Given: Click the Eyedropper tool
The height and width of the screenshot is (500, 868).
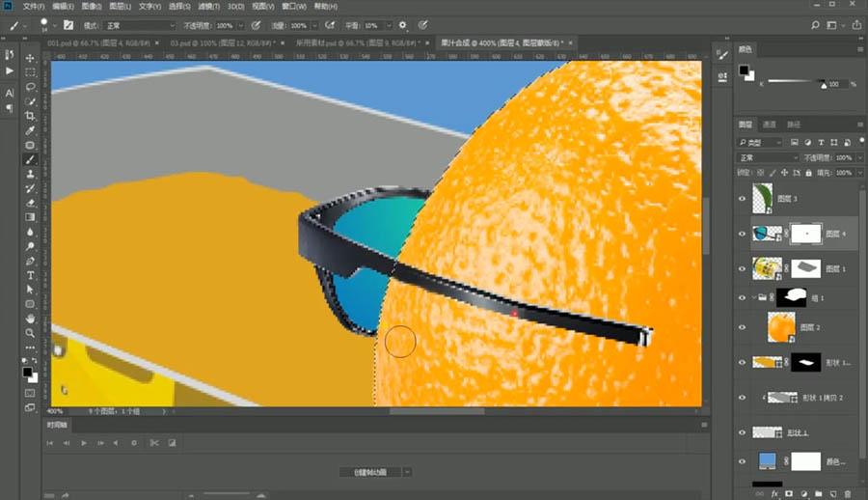Looking at the screenshot, I should coord(30,130).
